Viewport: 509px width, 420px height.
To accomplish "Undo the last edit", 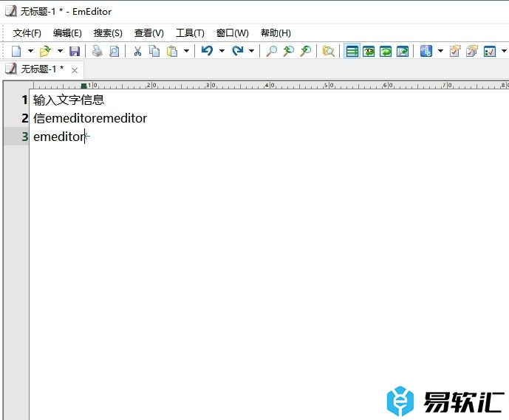I will click(207, 51).
